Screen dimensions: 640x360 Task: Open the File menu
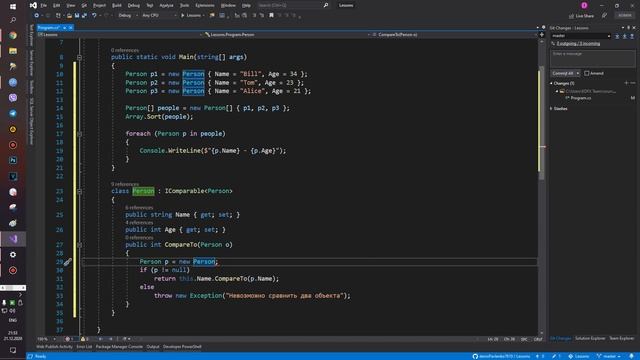point(43,5)
